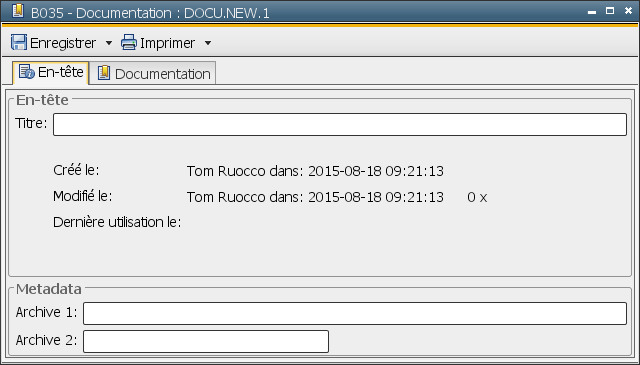Click the Imprimer button label
This screenshot has width=640, height=365.
click(167, 43)
